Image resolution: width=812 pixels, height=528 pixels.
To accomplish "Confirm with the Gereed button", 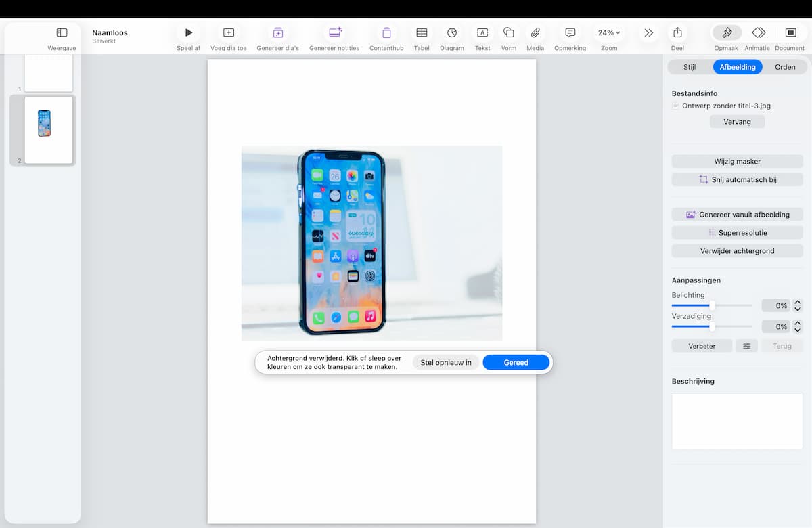I will 516,363.
